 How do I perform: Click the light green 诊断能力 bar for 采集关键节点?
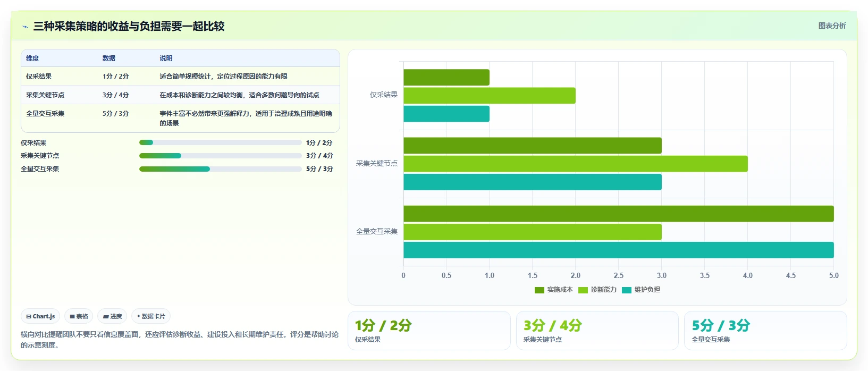click(576, 164)
